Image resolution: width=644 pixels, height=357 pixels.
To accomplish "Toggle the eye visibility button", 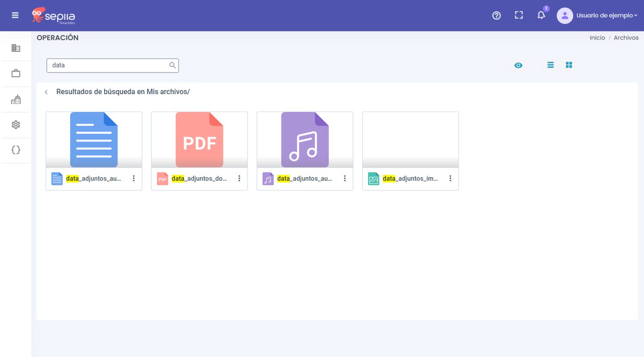I will point(519,65).
